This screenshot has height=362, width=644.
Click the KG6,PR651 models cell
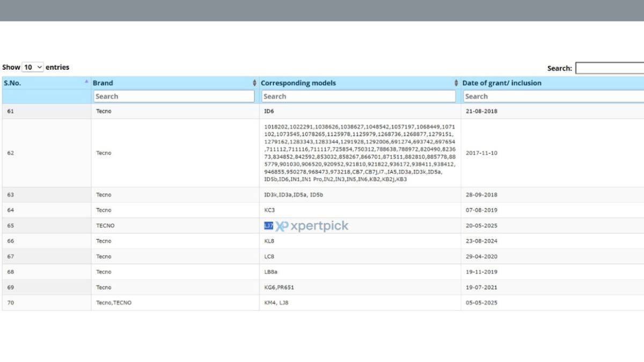pos(279,287)
